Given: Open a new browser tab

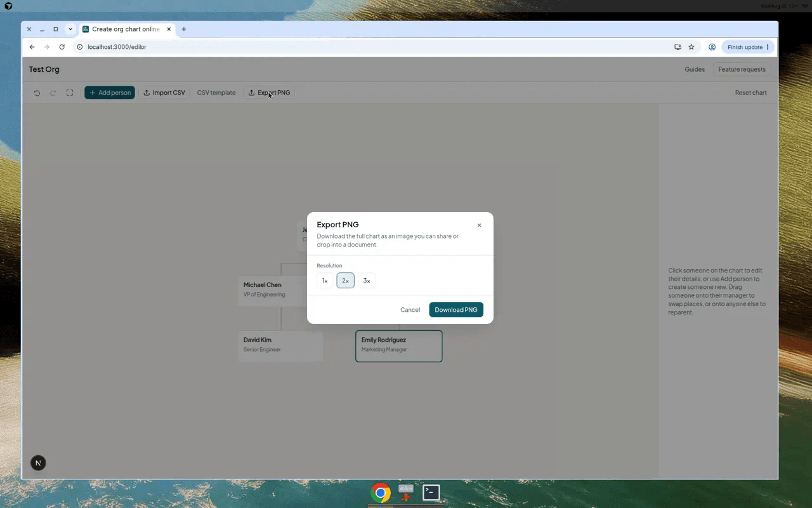Looking at the screenshot, I should [184, 29].
